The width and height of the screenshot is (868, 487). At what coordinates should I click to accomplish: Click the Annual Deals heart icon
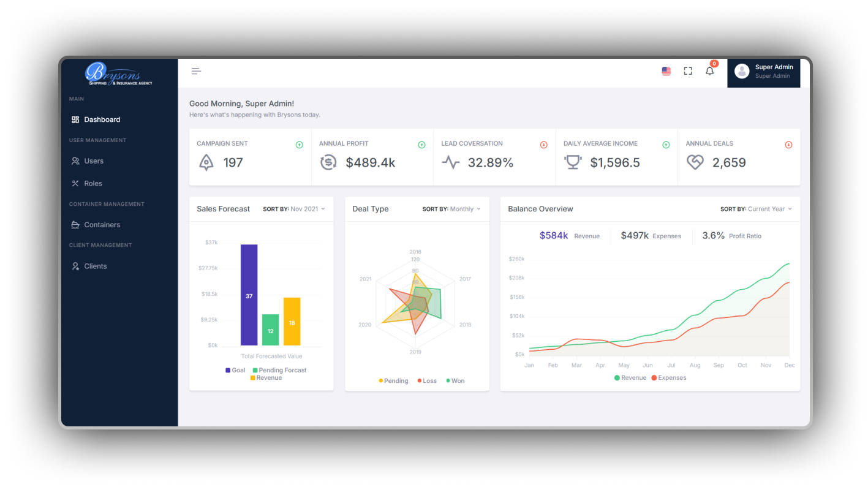click(x=695, y=163)
